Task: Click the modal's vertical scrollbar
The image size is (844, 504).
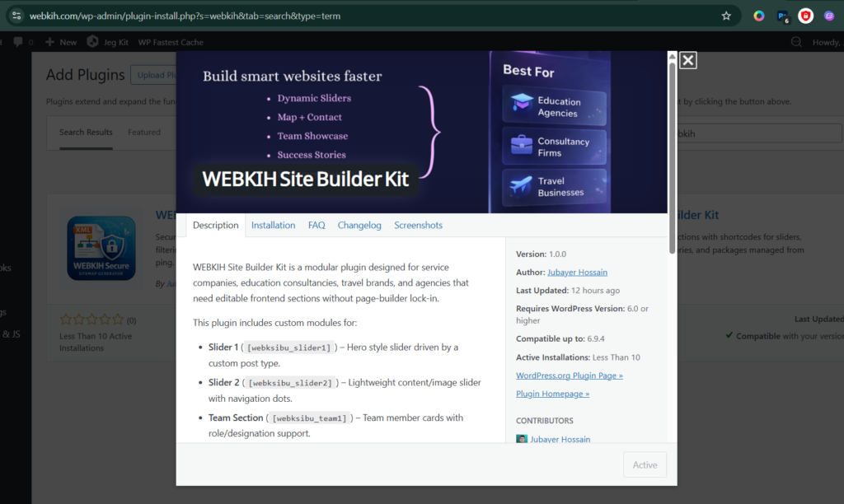Action: click(x=672, y=148)
